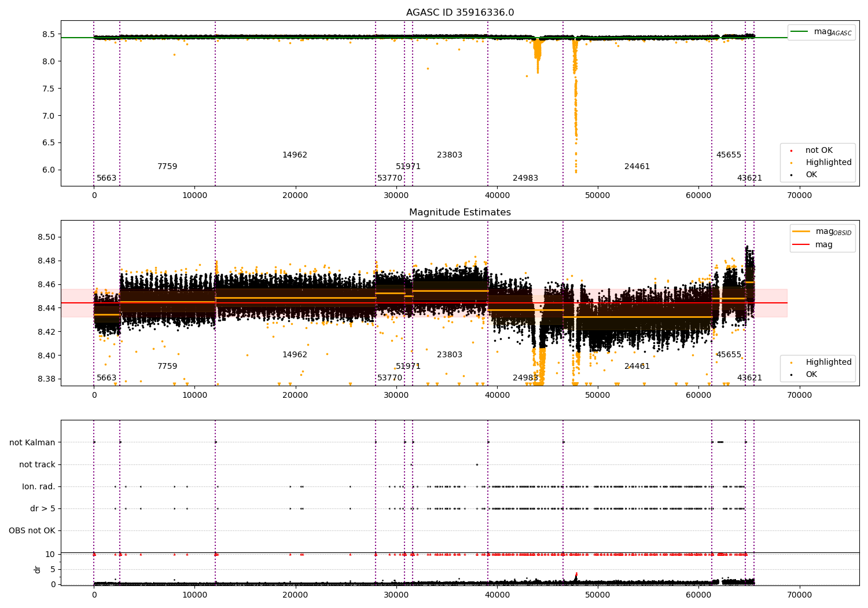Click obsid label 14962 in top panel

click(x=295, y=155)
